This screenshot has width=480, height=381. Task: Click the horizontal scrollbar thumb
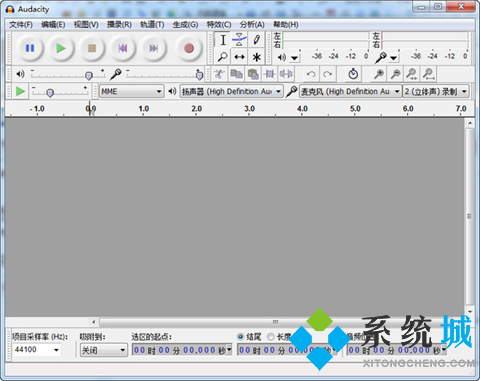pos(275,322)
